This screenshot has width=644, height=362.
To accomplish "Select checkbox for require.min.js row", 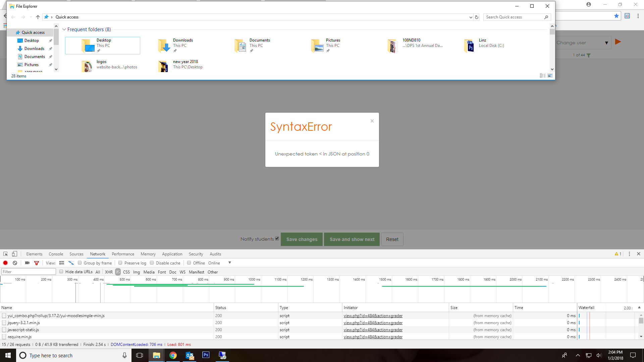I will coord(4,337).
